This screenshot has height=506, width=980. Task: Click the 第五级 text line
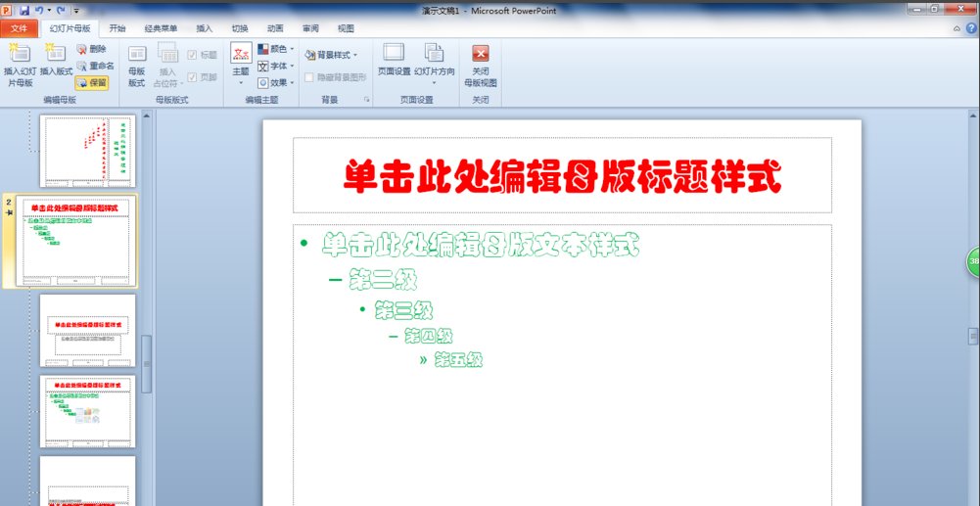click(x=459, y=360)
